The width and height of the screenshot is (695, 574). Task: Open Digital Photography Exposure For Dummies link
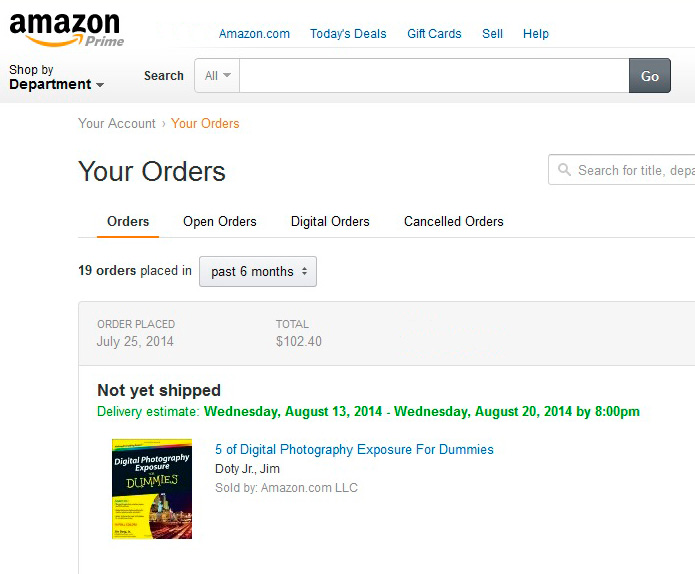[354, 449]
